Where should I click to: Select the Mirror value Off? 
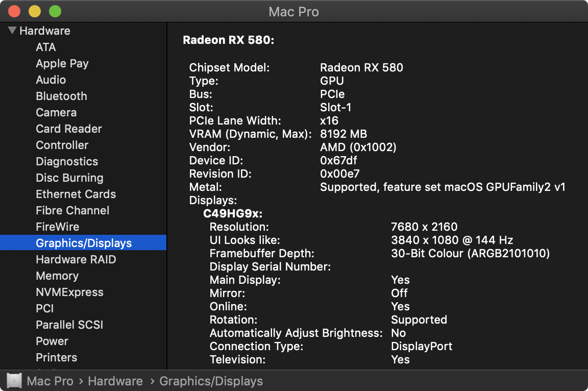click(x=399, y=293)
